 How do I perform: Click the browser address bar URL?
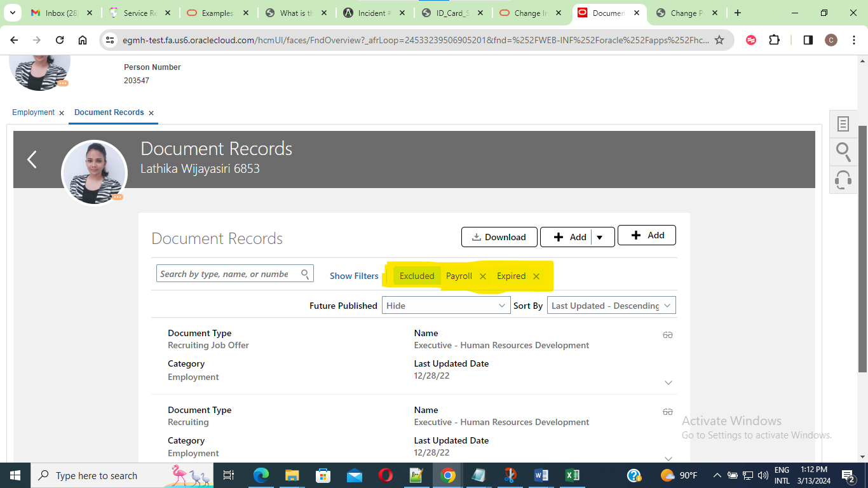[x=416, y=40]
